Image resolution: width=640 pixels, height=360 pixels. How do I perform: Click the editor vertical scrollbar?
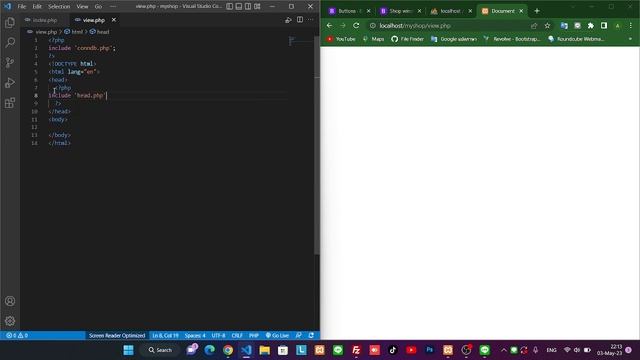(x=317, y=145)
